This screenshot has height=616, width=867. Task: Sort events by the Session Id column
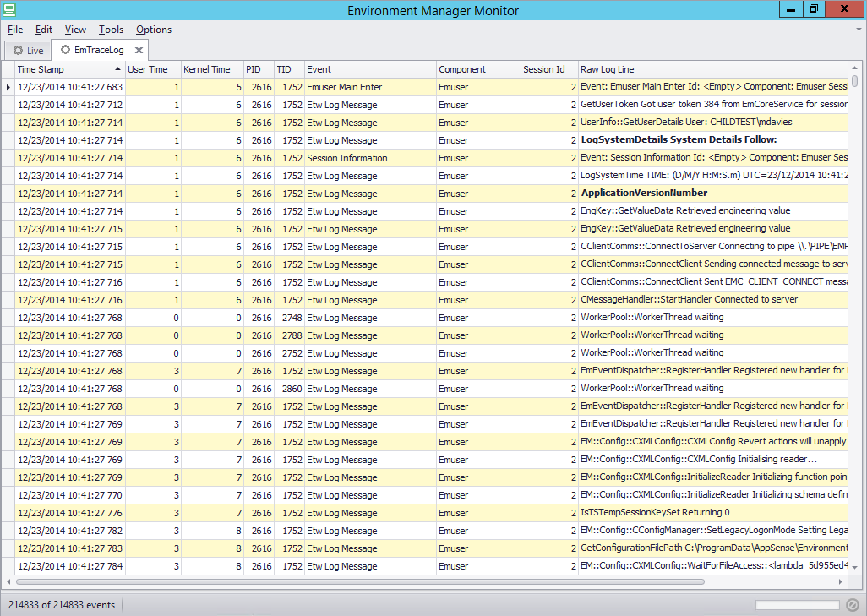tap(547, 68)
